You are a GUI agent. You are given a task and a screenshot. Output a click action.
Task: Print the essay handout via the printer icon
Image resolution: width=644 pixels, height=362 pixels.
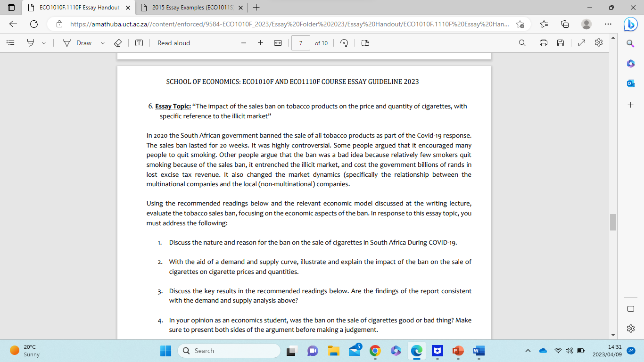click(x=543, y=43)
